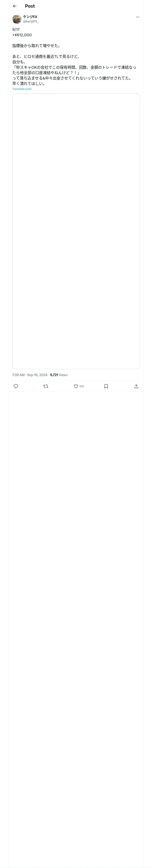
Task: Open the embedded image in the post
Action: (x=76, y=231)
